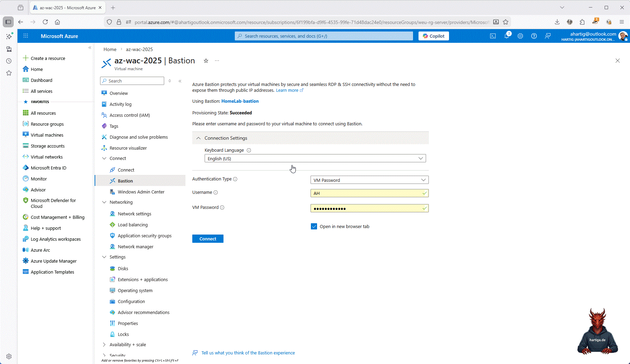The height and width of the screenshot is (364, 630).
Task: Click the favorite star beside az-wac-2025 Bastion
Action: coord(206,61)
